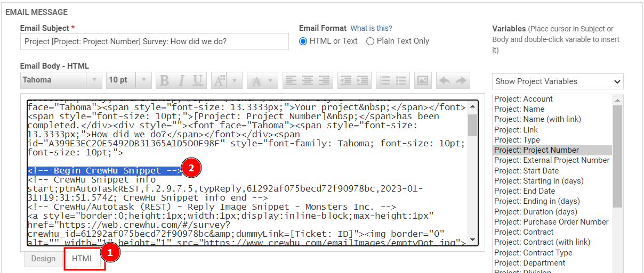Viewport: 644px width, 273px height.
Task: Insert image icon in editor toolbar
Action: pos(423,80)
